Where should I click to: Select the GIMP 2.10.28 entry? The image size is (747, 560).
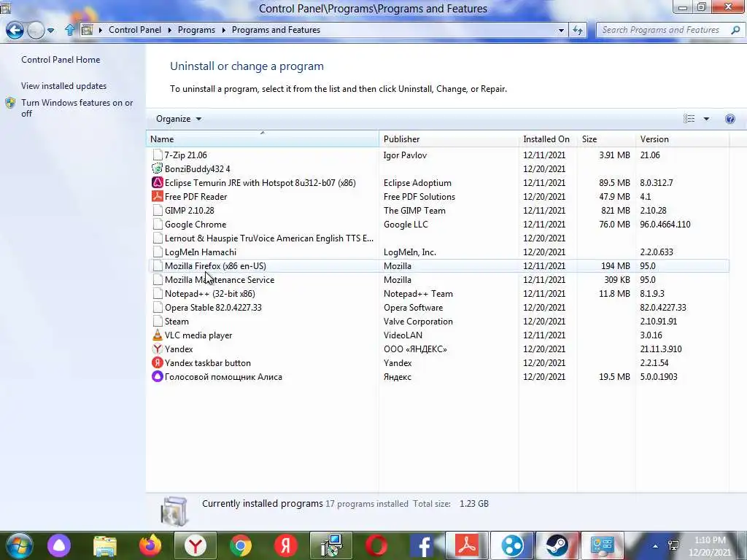(x=438, y=210)
